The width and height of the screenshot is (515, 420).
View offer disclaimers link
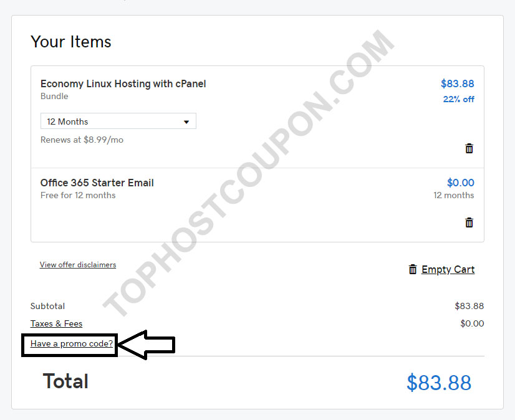[x=78, y=265]
